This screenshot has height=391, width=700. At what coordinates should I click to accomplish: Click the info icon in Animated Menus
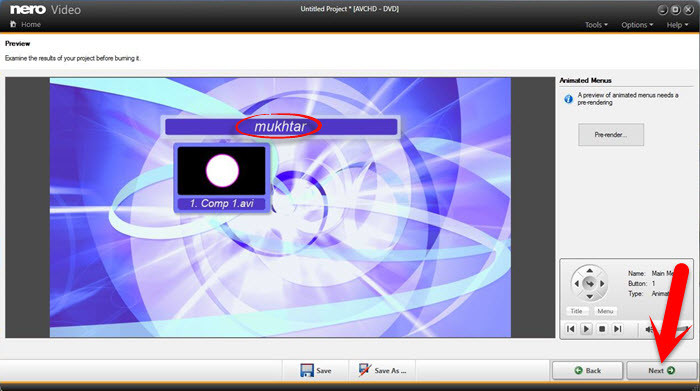tap(568, 99)
